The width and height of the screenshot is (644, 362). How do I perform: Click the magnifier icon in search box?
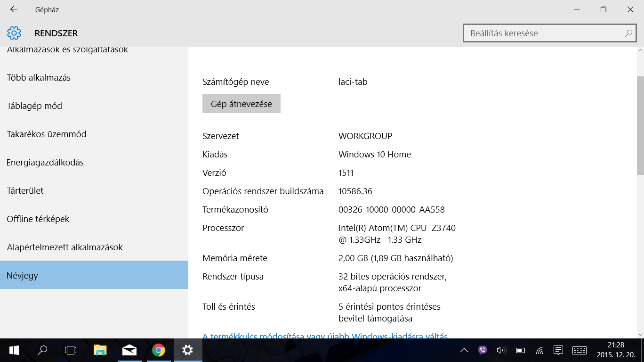pos(628,33)
